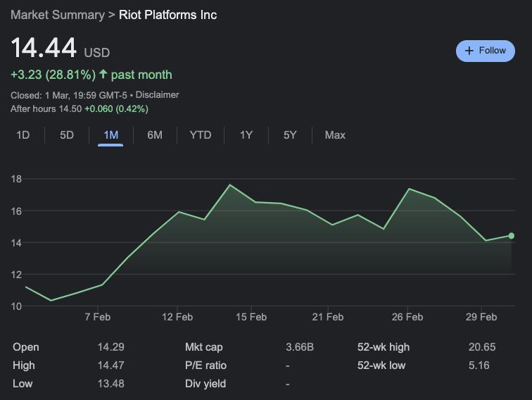Click the Mkt cap value 3.66B
Viewport: 532px width, 400px height.
click(x=300, y=347)
